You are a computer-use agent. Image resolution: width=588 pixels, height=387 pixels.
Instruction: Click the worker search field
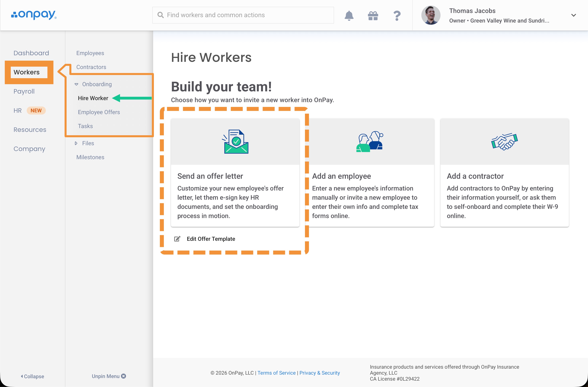[243, 15]
